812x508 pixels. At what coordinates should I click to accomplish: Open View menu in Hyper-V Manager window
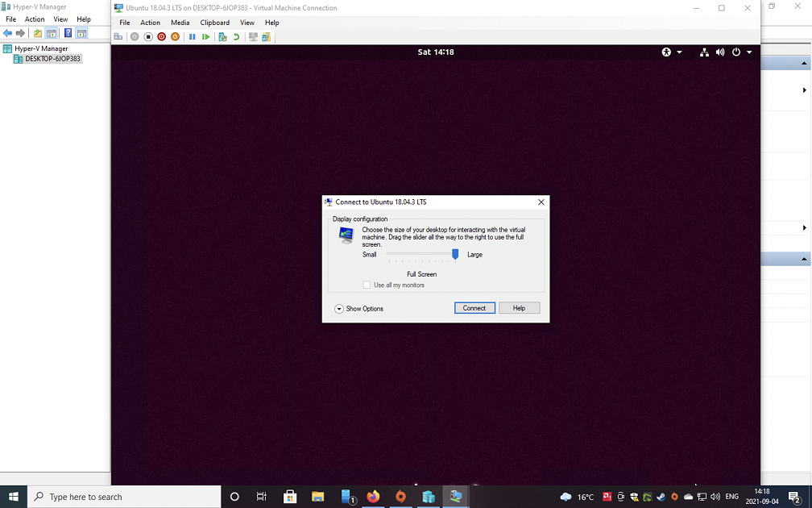pyautogui.click(x=60, y=19)
